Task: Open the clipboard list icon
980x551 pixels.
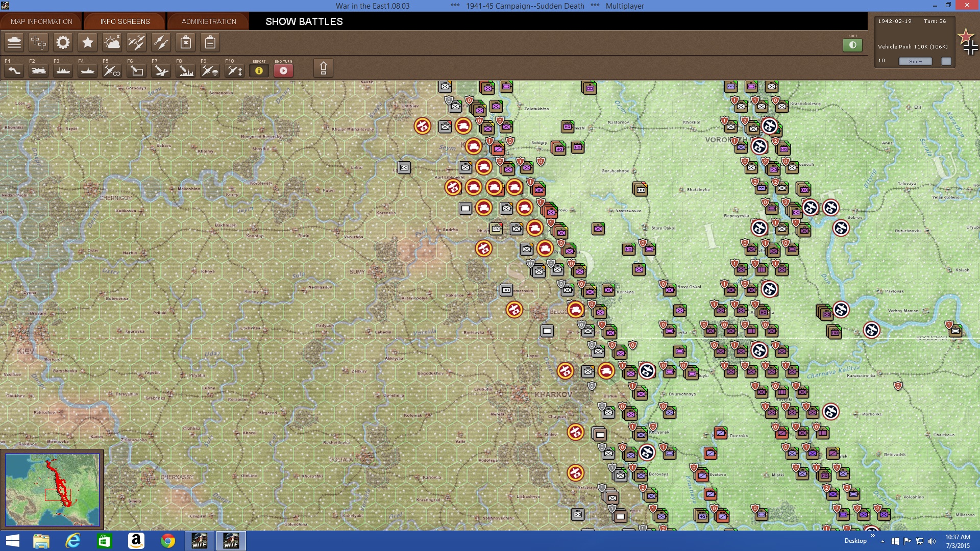Action: pyautogui.click(x=210, y=42)
